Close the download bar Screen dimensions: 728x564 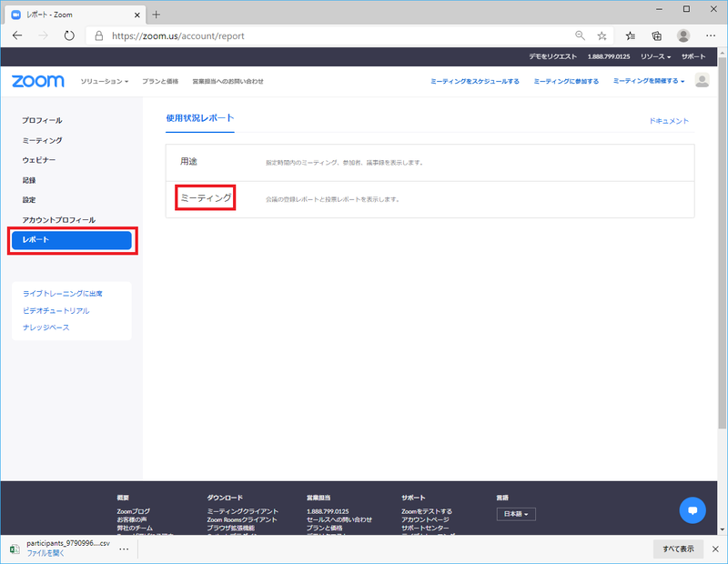coord(715,549)
